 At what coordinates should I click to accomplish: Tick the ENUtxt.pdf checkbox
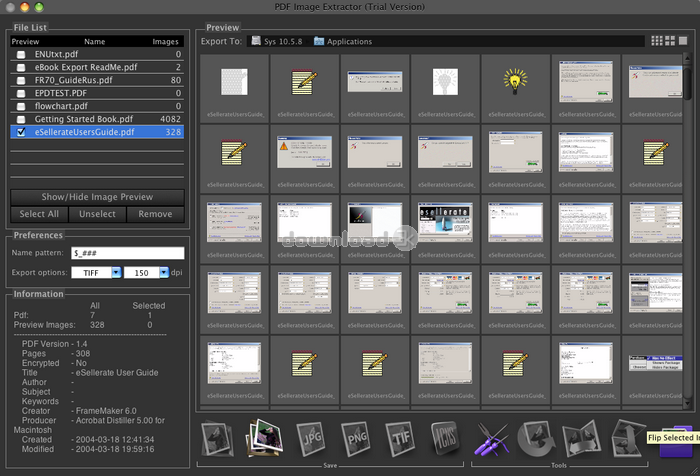tap(21, 54)
